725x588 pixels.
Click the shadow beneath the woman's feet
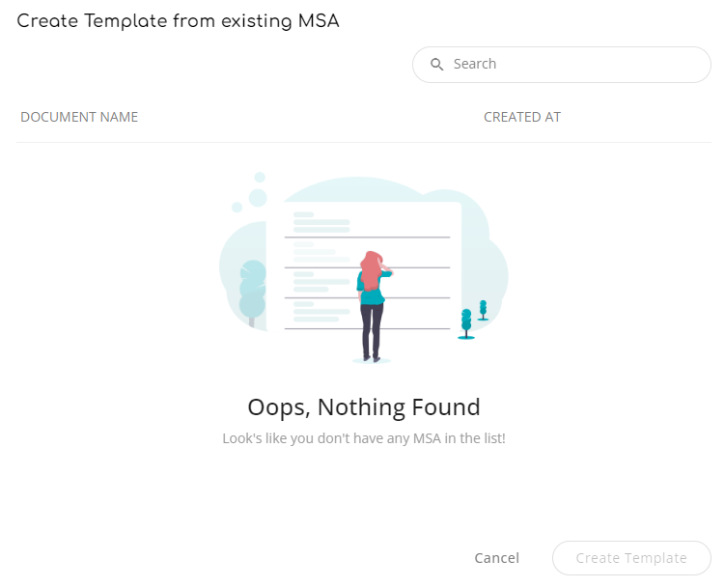372,360
